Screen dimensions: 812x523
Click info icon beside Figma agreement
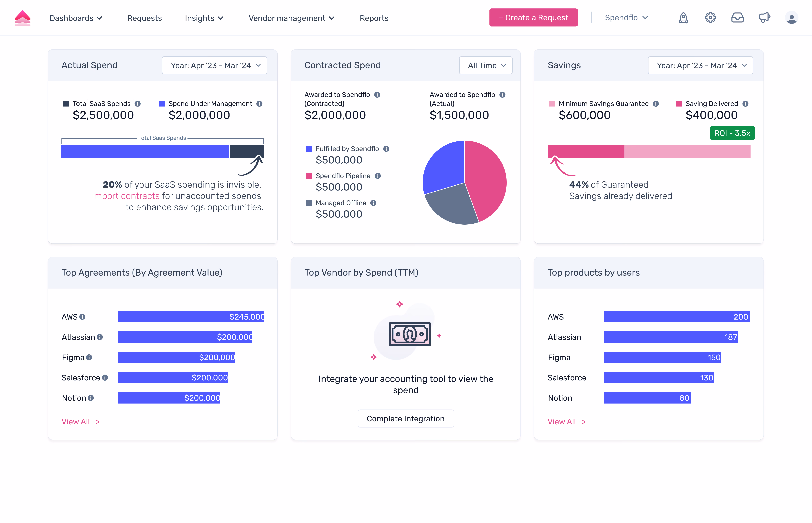(89, 357)
